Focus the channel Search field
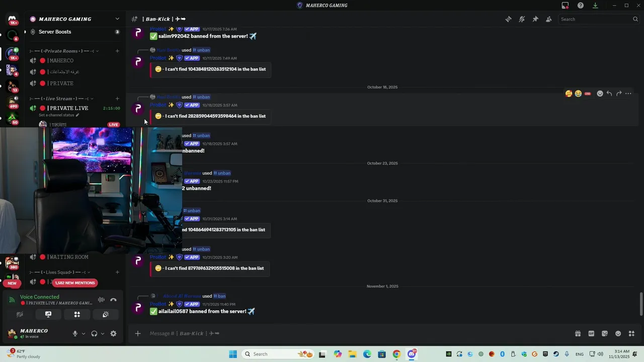Viewport: 644px width, 362px height. (599, 19)
